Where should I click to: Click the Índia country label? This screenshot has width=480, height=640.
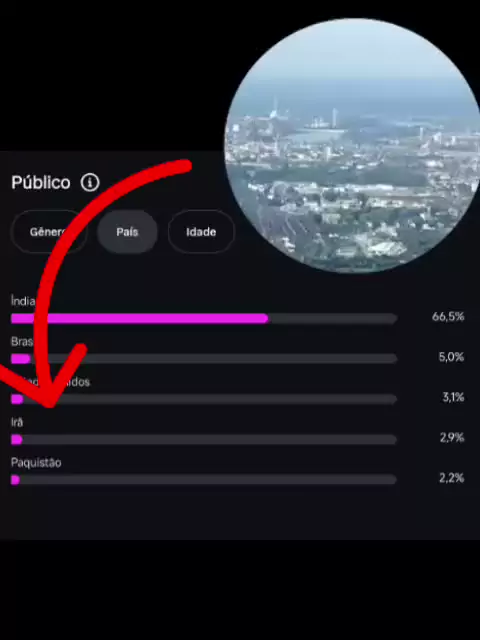(x=23, y=301)
